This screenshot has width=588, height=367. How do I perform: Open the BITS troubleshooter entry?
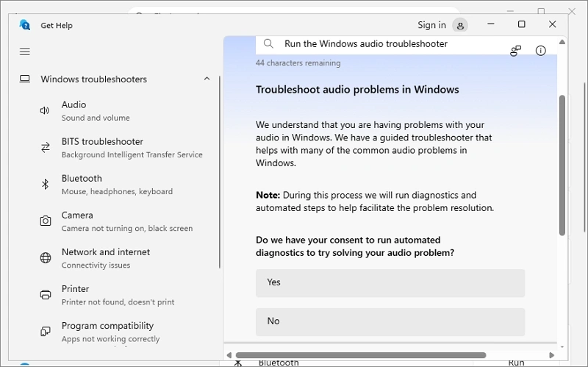122,148
